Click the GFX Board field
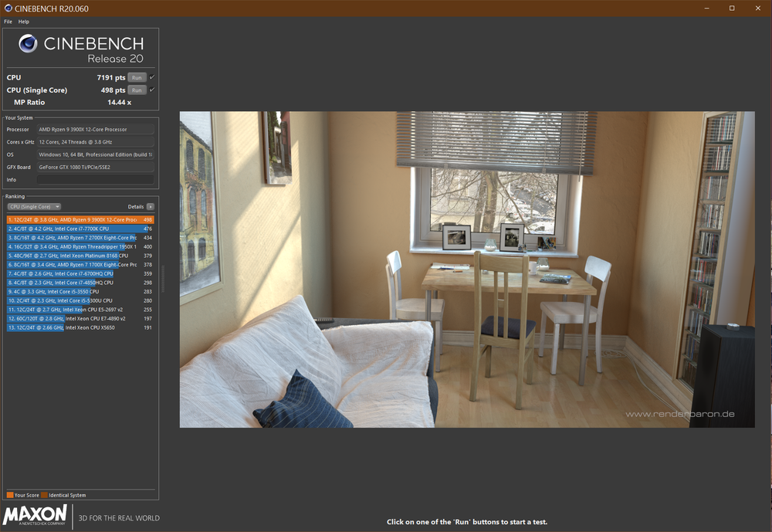Viewport: 772px width, 532px height. (x=96, y=167)
